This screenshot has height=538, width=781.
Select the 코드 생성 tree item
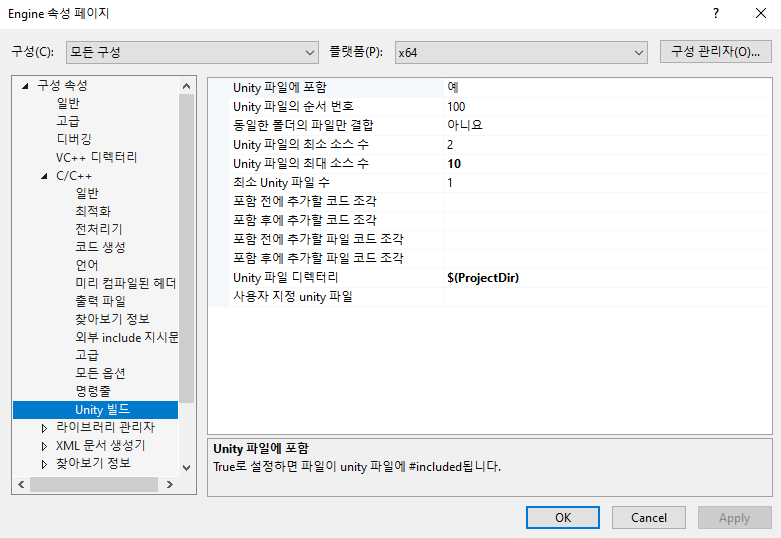click(x=100, y=247)
